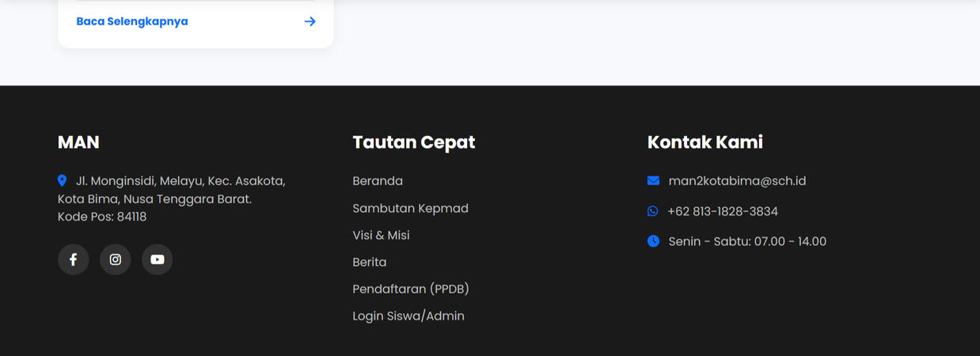Open Sambutan Kepmad link

coord(410,208)
